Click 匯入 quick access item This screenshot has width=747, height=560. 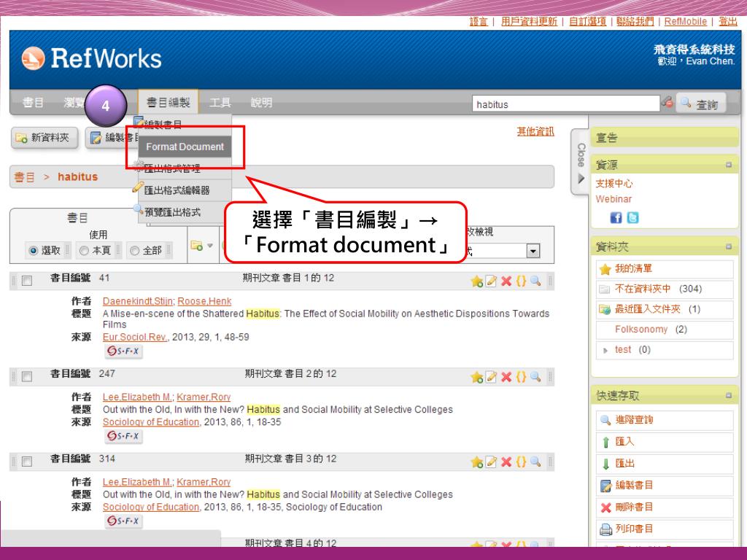pyautogui.click(x=664, y=442)
